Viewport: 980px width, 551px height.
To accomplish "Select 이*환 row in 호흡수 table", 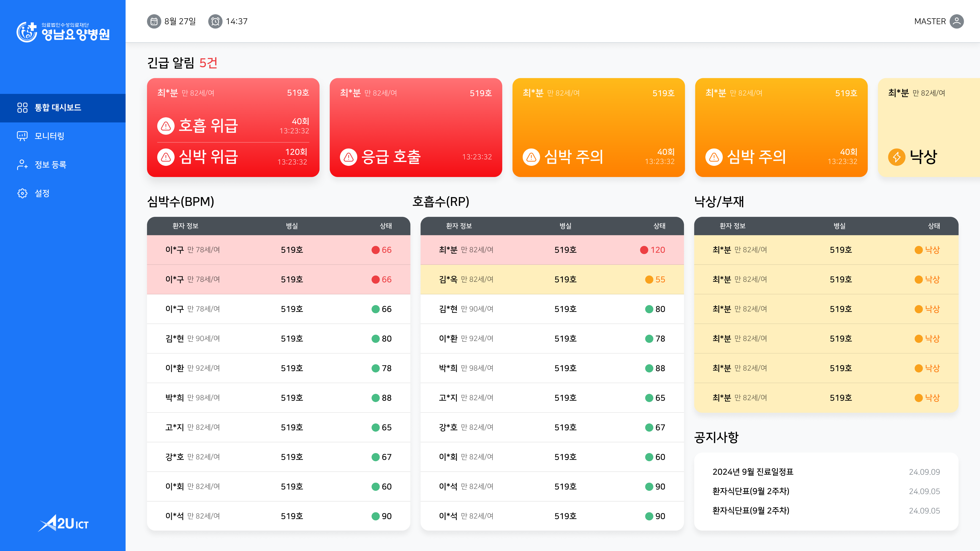I will [552, 338].
